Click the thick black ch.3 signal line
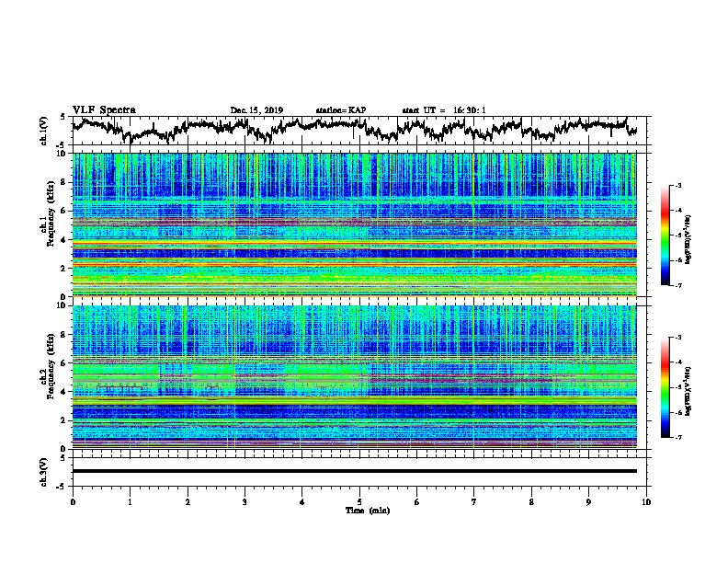Image resolution: width=728 pixels, height=563 pixels. [x=354, y=471]
